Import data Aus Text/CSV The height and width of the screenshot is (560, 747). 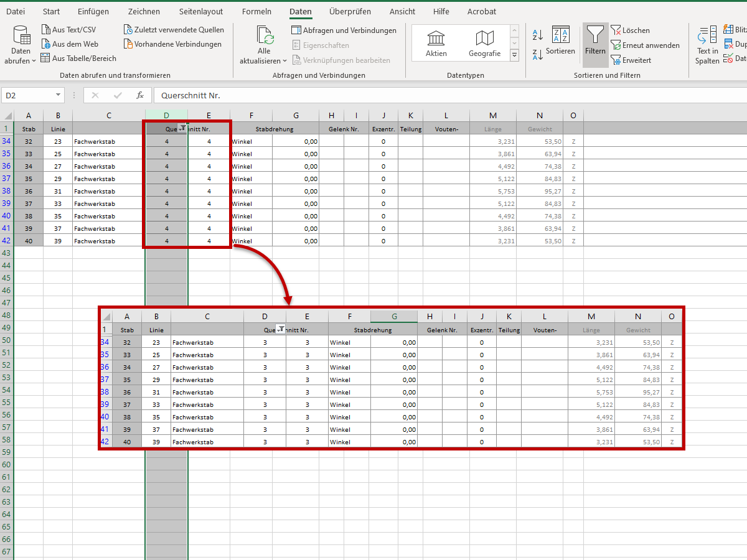click(x=68, y=30)
